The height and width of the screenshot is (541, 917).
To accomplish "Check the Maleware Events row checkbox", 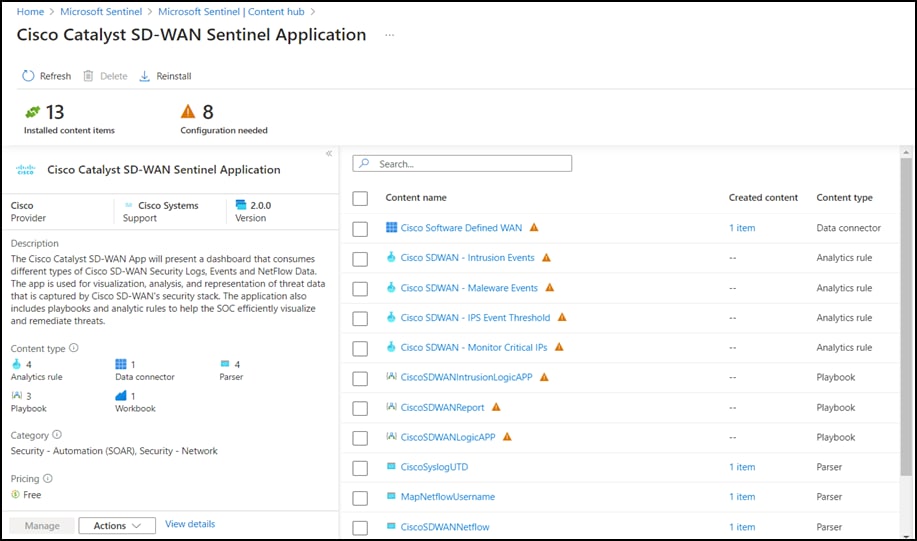I will coord(360,288).
